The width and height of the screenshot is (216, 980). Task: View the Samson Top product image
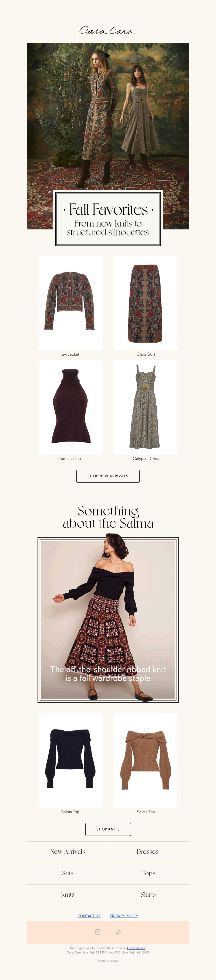coord(70,407)
